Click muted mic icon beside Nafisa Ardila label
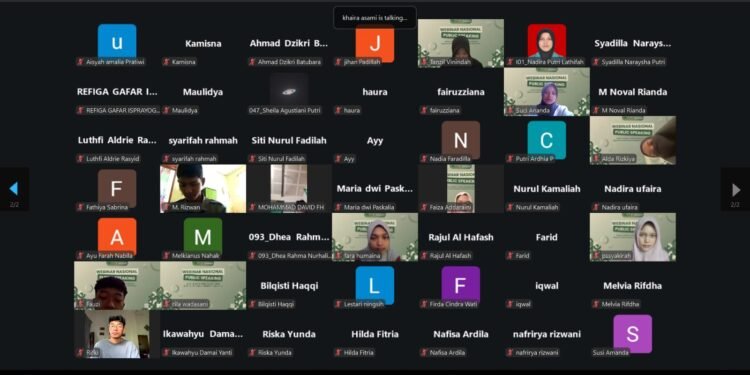The image size is (750, 375). (424, 353)
